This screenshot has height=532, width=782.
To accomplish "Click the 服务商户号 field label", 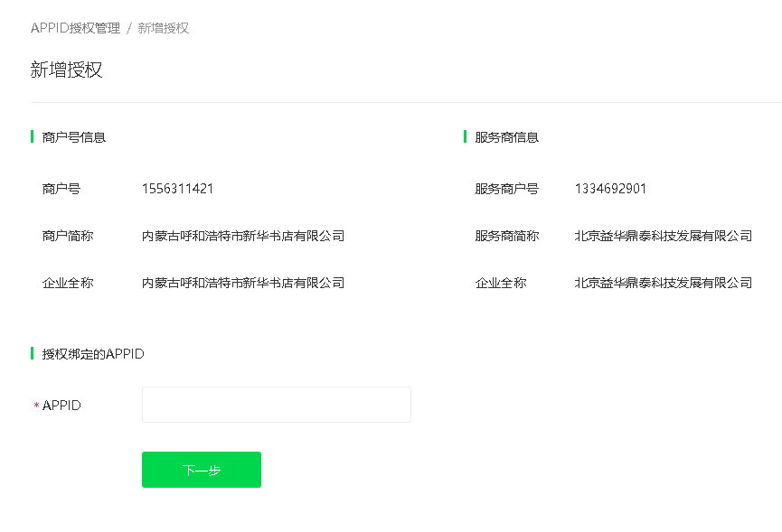I will pos(507,189).
